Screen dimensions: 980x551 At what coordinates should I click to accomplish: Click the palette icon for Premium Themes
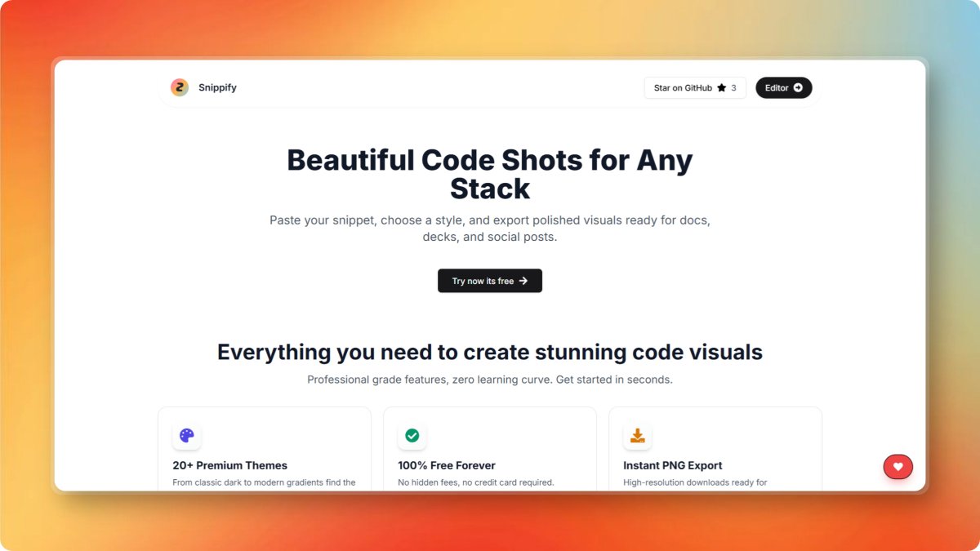(187, 435)
